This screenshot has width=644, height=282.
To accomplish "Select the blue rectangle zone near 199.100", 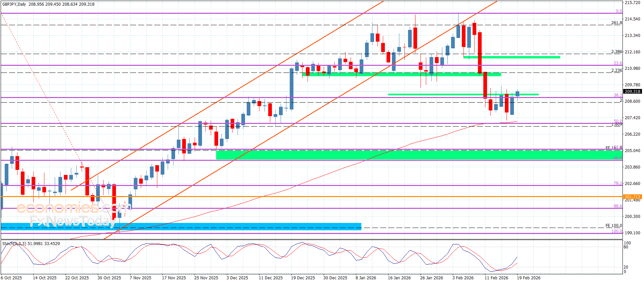I will [181, 227].
